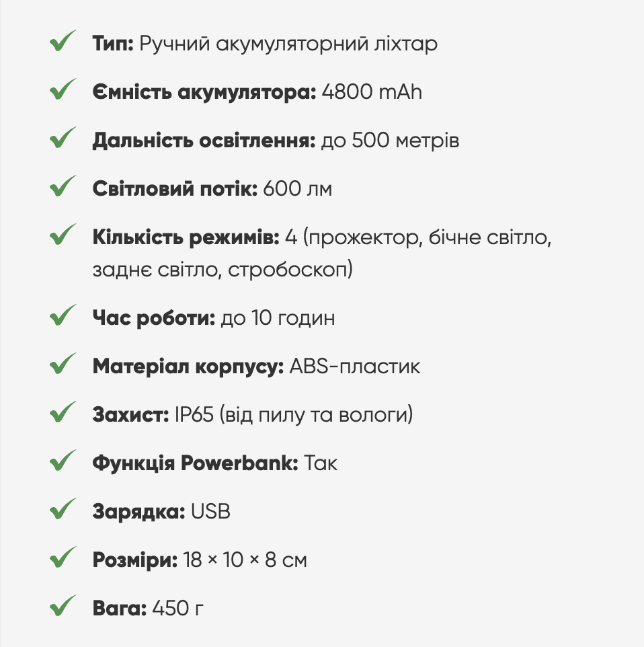644x647 pixels.
Task: Click the 4800 mAh capacity value
Action: pos(372,92)
